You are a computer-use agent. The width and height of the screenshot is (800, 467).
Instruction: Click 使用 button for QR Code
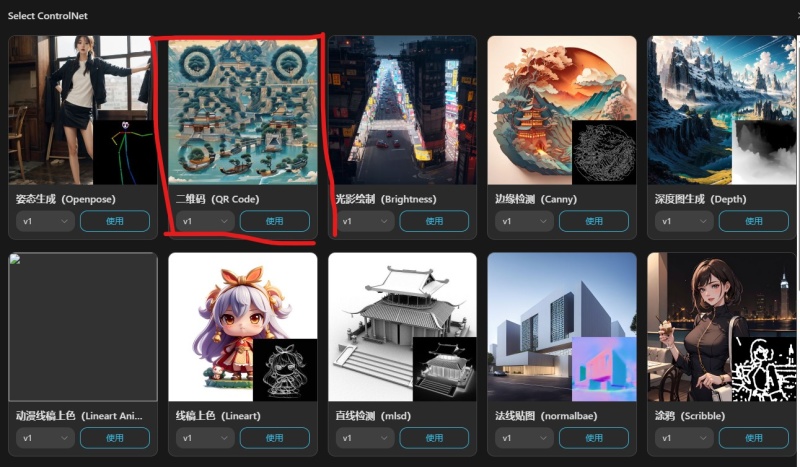point(274,221)
